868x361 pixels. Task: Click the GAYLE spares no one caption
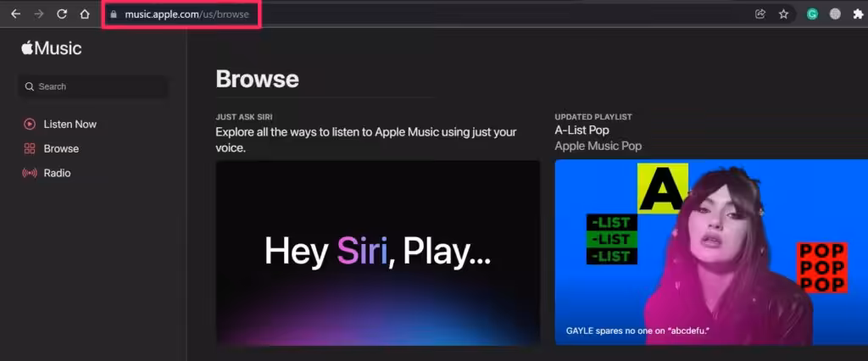pos(637,331)
